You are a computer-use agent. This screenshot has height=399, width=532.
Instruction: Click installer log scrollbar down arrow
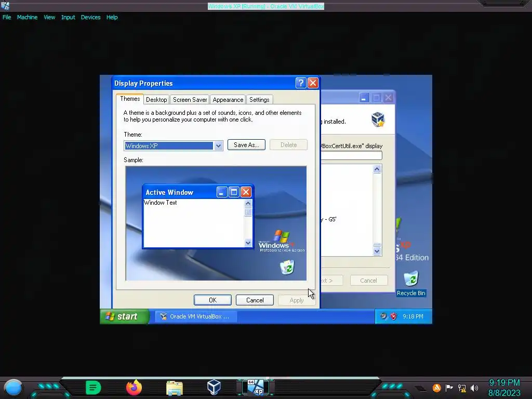coord(377,251)
